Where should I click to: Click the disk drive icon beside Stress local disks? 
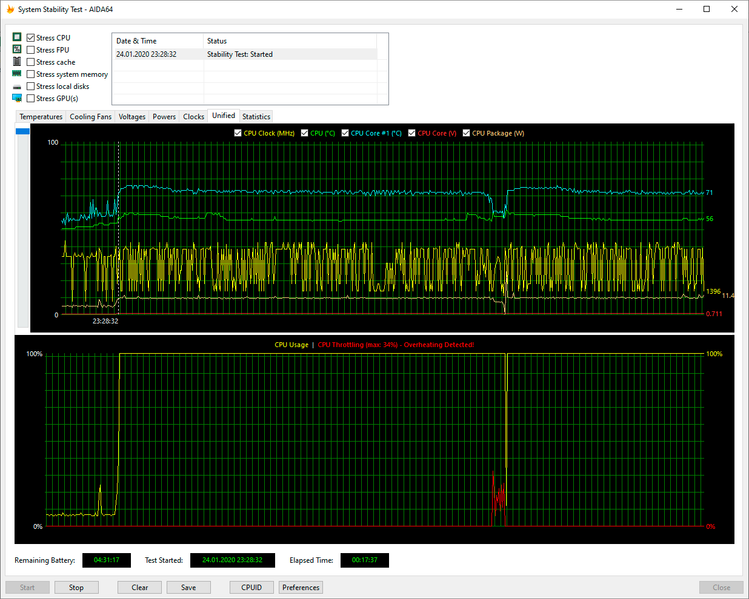(x=17, y=87)
